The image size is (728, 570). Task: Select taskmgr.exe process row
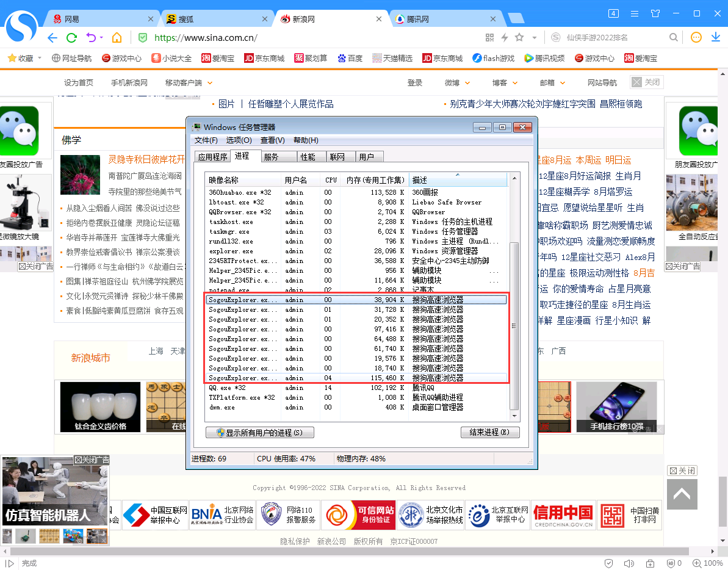356,232
